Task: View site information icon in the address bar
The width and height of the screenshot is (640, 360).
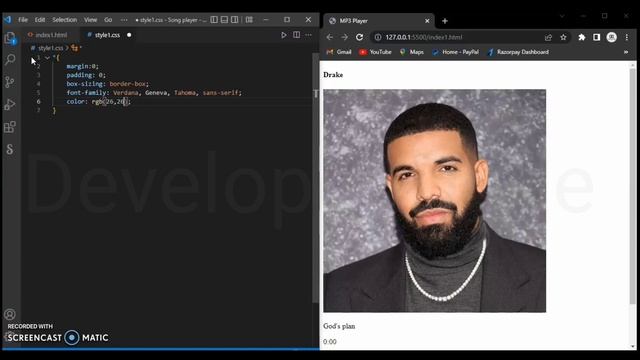Action: click(378, 37)
